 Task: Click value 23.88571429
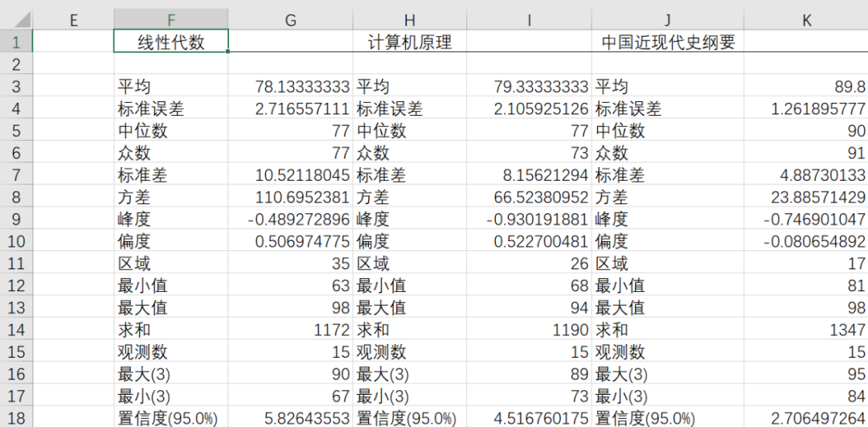[x=818, y=197]
